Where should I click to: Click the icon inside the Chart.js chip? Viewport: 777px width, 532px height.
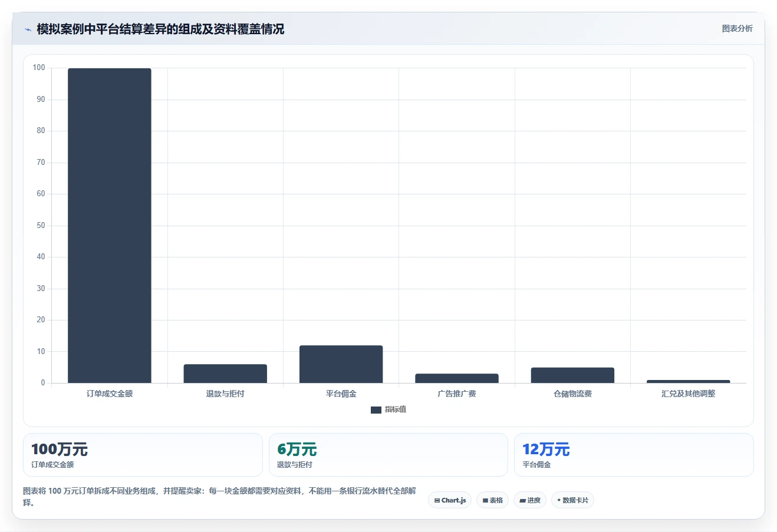pos(437,500)
